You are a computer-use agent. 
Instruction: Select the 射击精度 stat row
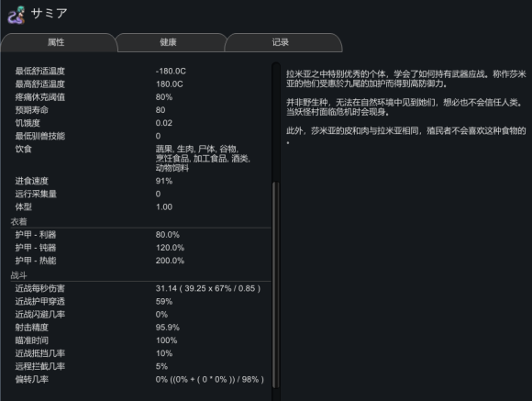point(141,328)
